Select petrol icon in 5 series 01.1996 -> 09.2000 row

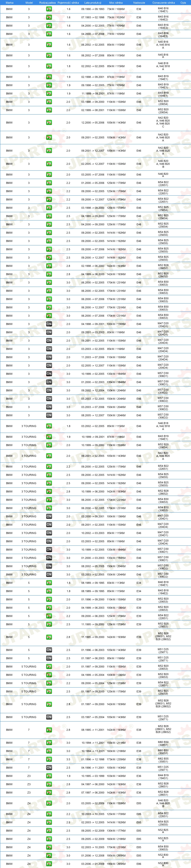(x=49, y=599)
